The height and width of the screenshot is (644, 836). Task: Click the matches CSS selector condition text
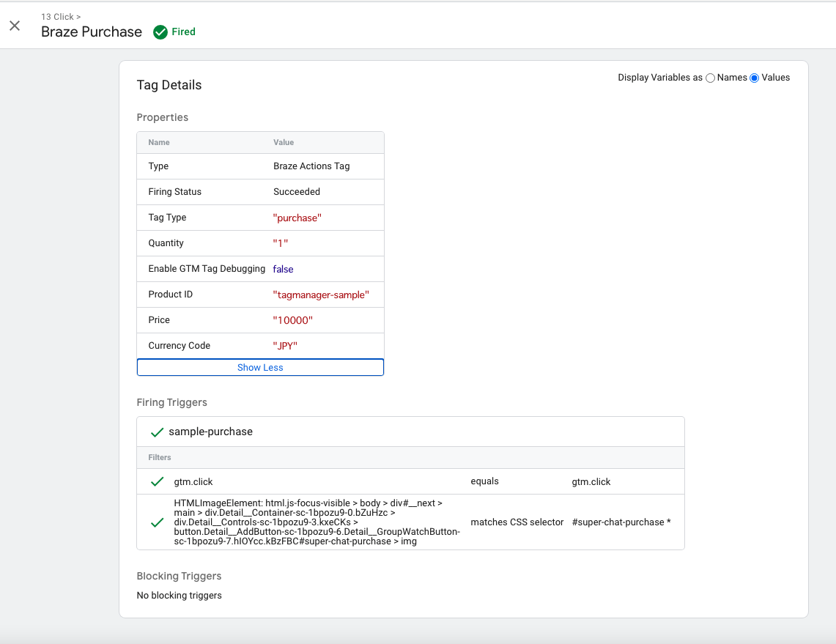tap(517, 522)
